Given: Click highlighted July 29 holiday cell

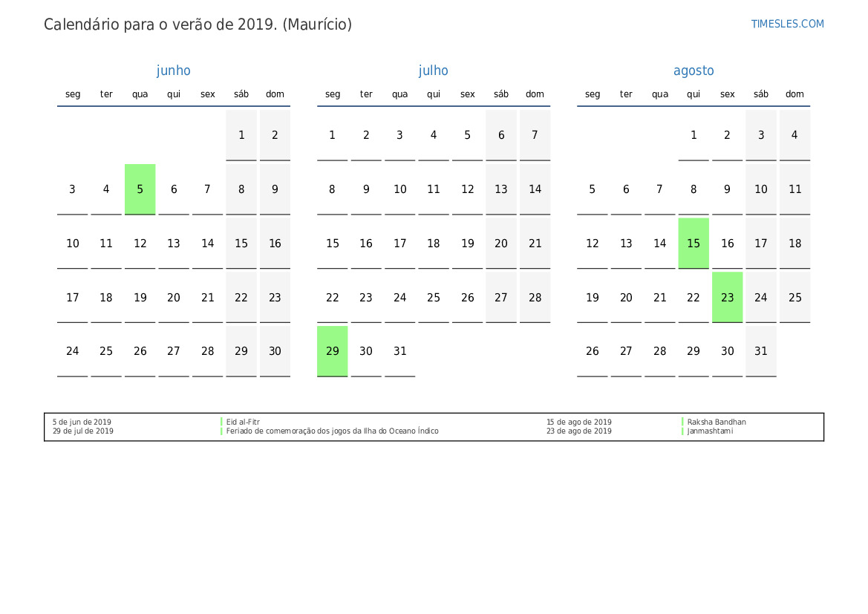Looking at the screenshot, I should [x=332, y=352].
